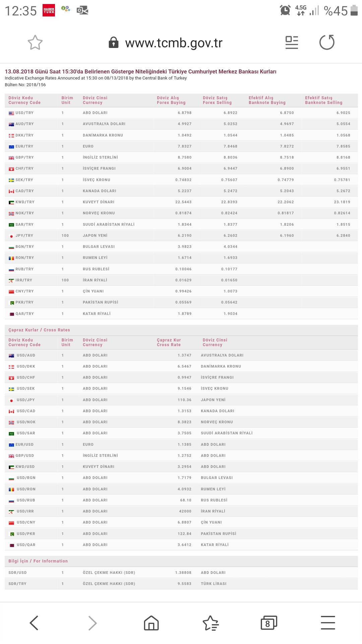The width and height of the screenshot is (362, 644).
Task: Tap the Çapraz Kurlar / Cross Rates heading
Action: (39, 330)
